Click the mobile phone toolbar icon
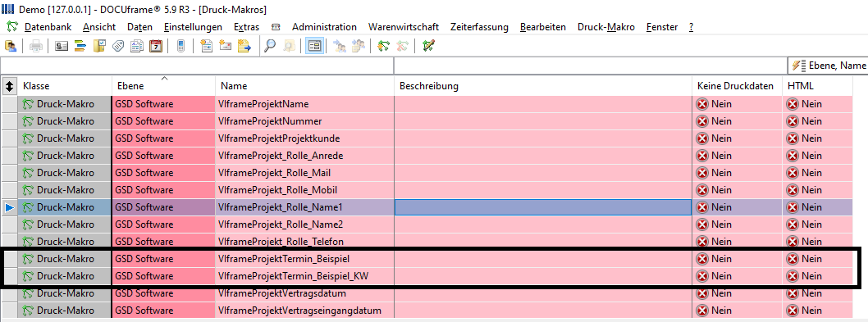The width and height of the screenshot is (868, 322). pyautogui.click(x=180, y=46)
